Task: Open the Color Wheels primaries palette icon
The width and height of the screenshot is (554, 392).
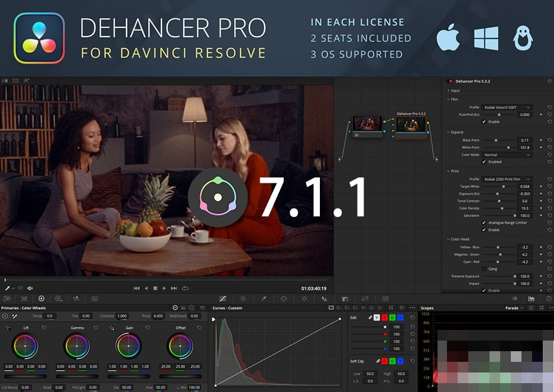Action: pyautogui.click(x=41, y=299)
